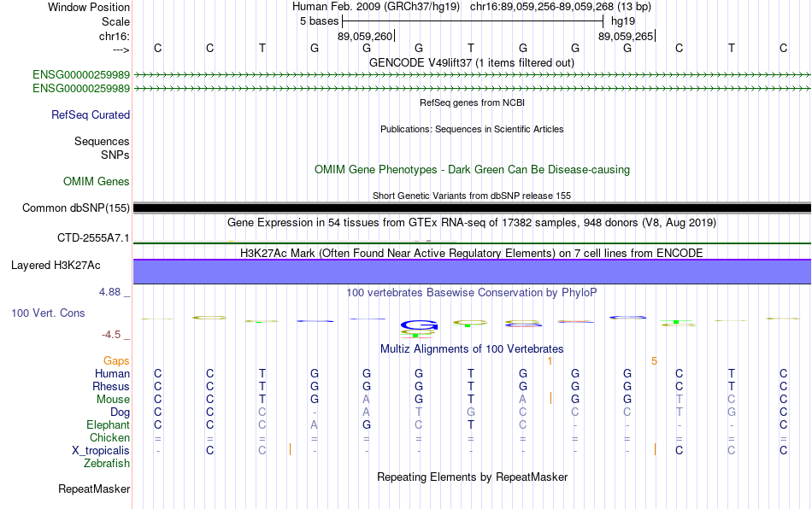812x509 pixels.
Task: Click the Chicken alignment row label
Action: (109, 437)
